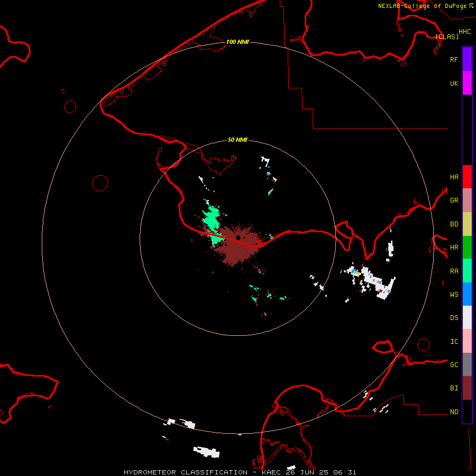Click the BI brown legend swatch
Screen dimensions: 476x476
pos(467,388)
